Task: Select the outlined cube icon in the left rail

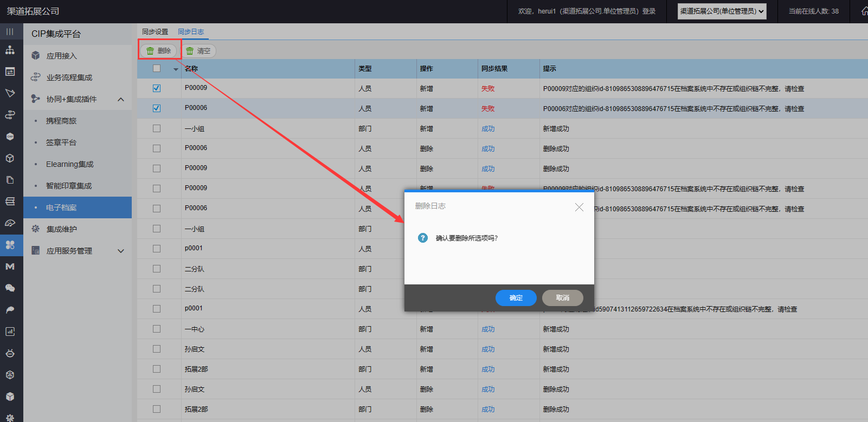Action: click(10, 158)
